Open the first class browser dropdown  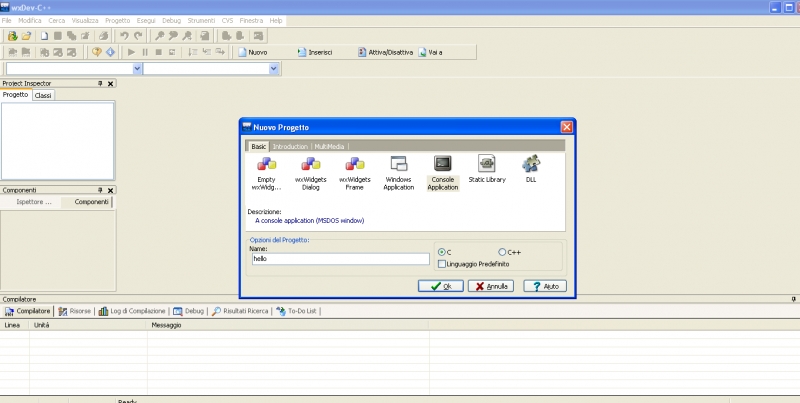coord(137,68)
